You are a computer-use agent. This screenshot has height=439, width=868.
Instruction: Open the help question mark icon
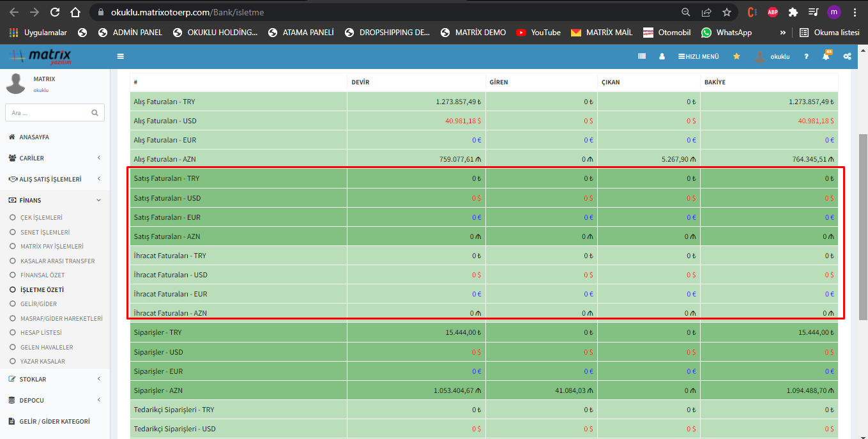click(x=806, y=56)
